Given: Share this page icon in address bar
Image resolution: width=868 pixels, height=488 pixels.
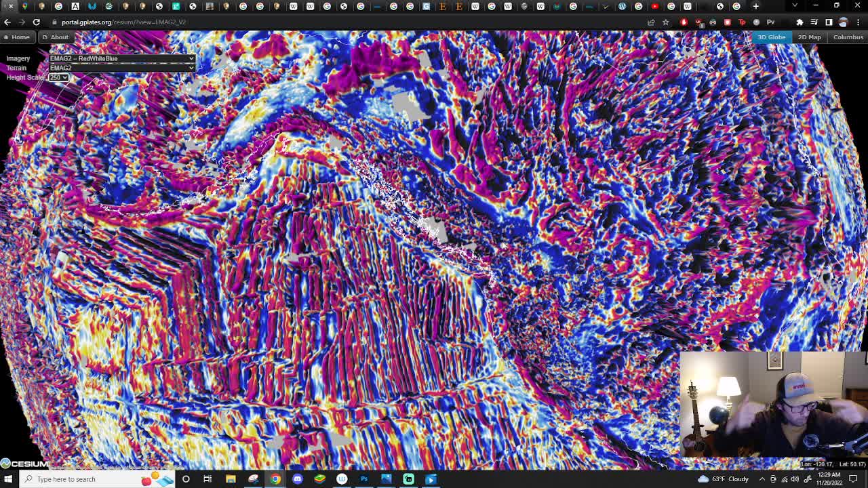Looking at the screenshot, I should [x=651, y=22].
